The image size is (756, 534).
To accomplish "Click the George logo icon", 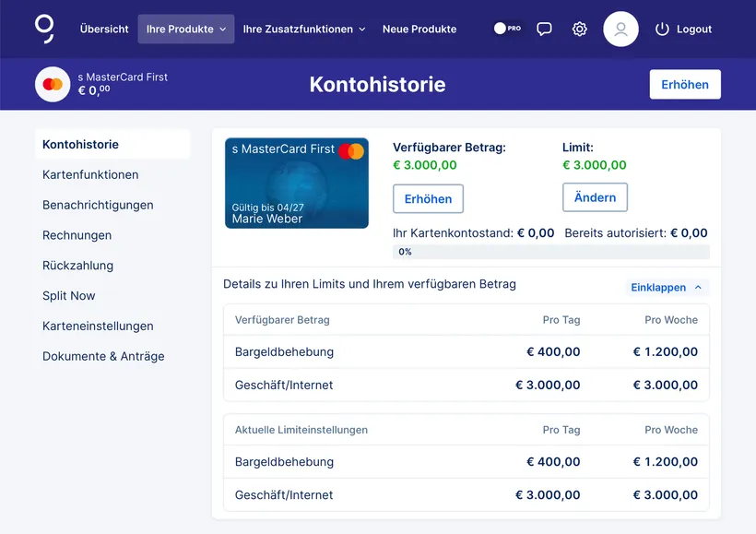I will (x=44, y=29).
